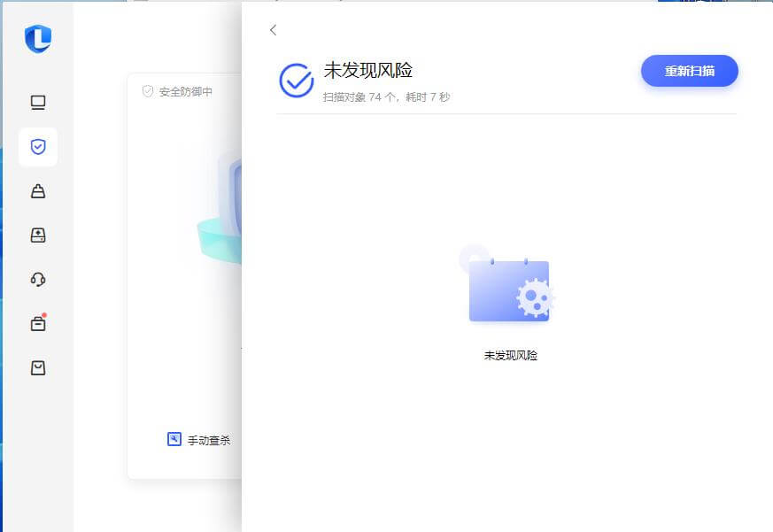
Task: Click the Lenovo PC Manager shield logo
Action: (38, 38)
